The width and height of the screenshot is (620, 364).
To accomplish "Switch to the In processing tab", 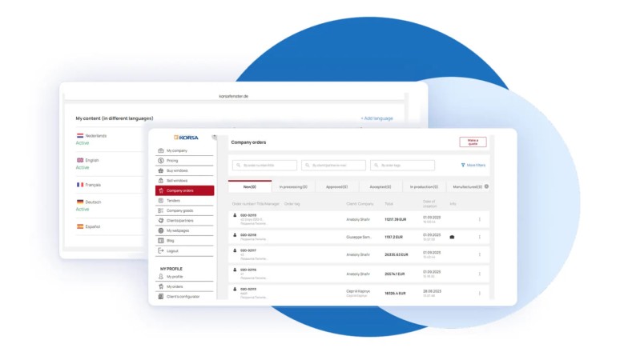I will click(x=293, y=186).
